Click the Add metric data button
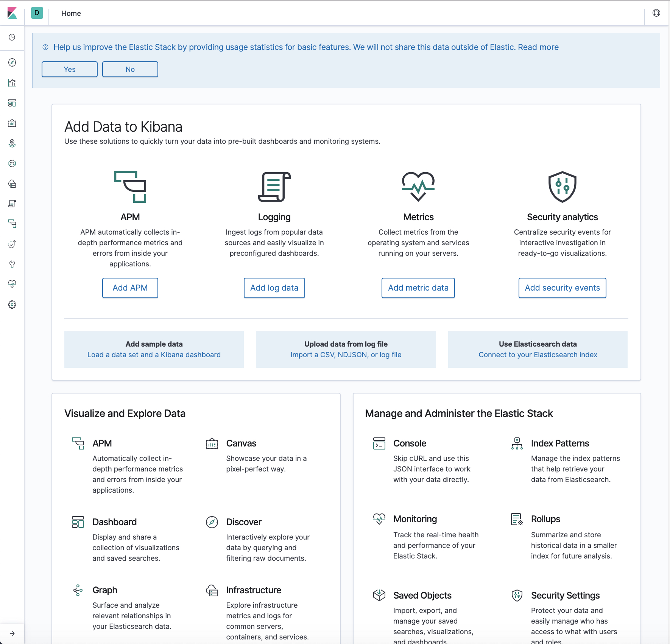Screen dimensions: 670x644 (418, 288)
